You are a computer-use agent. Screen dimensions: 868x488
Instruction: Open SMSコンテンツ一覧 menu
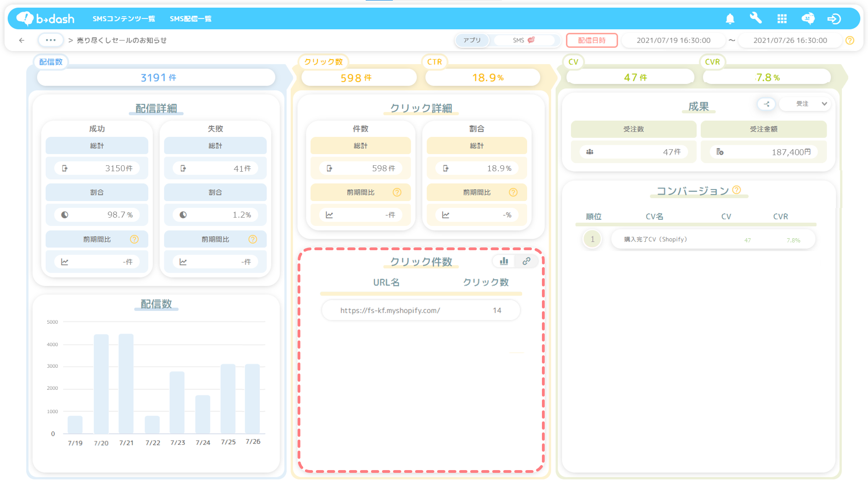click(124, 19)
